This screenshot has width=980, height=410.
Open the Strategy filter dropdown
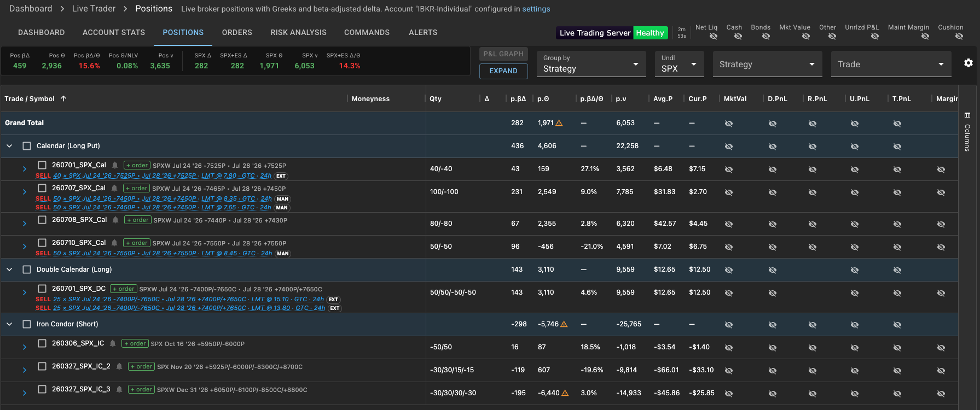(768, 64)
